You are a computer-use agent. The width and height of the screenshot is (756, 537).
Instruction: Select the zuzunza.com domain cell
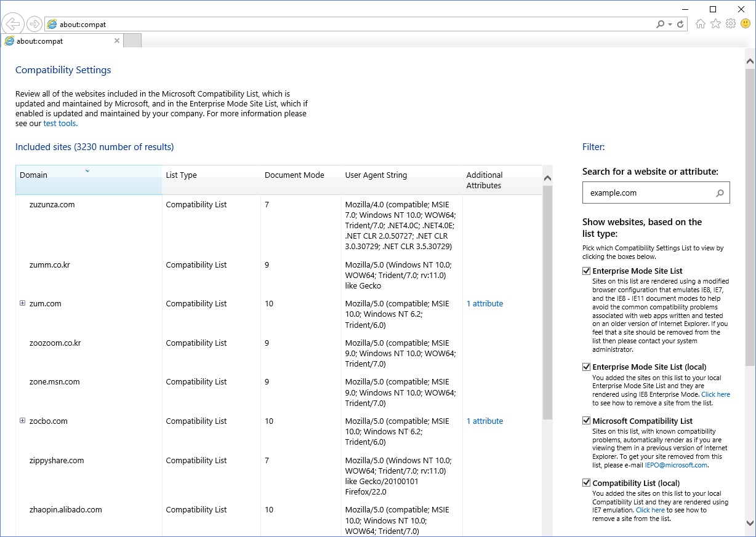(52, 205)
